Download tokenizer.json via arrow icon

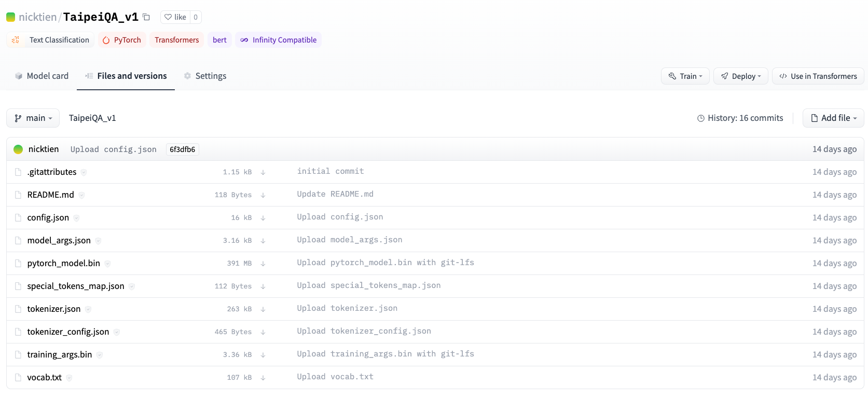coord(263,309)
